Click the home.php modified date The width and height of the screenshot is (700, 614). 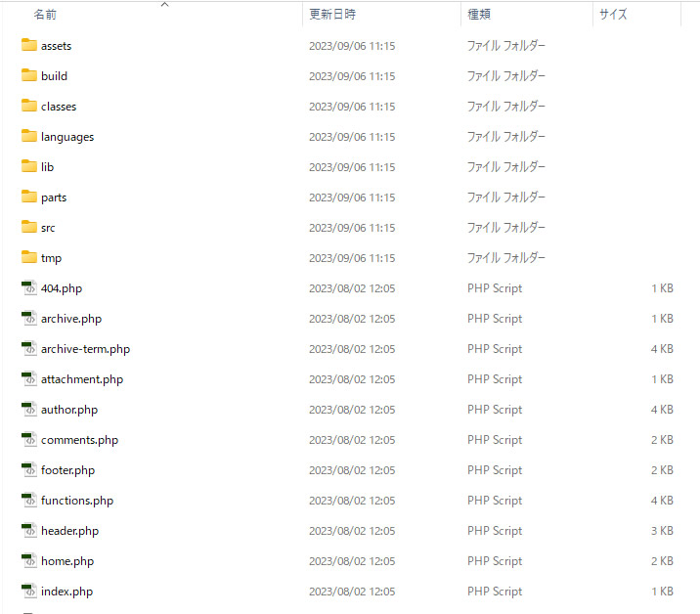pos(352,561)
